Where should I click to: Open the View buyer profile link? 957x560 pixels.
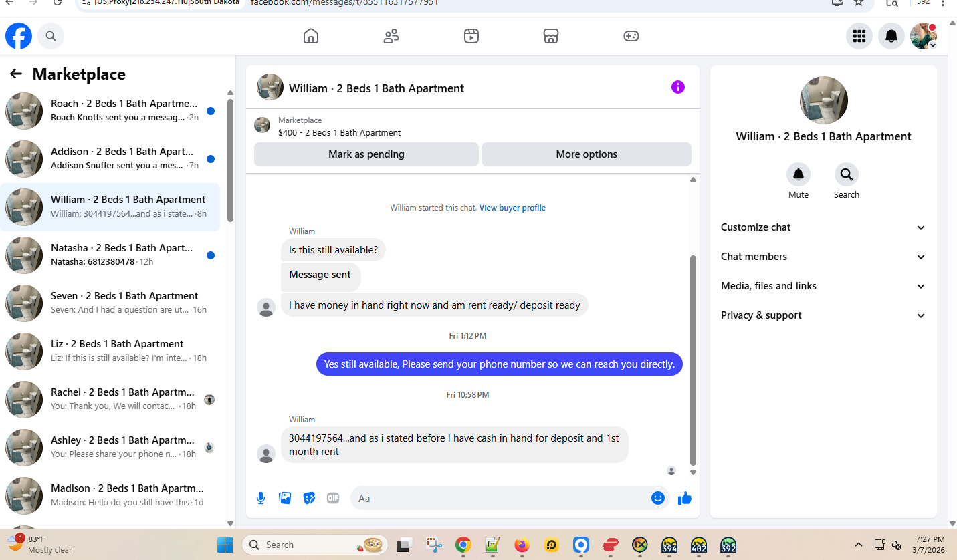(x=512, y=208)
